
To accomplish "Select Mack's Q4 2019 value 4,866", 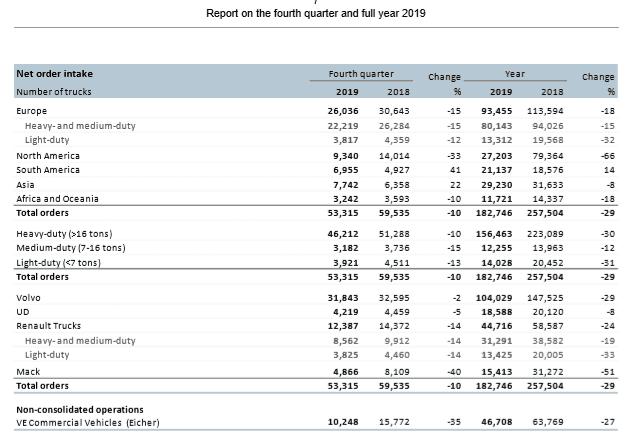I will 346,372.
